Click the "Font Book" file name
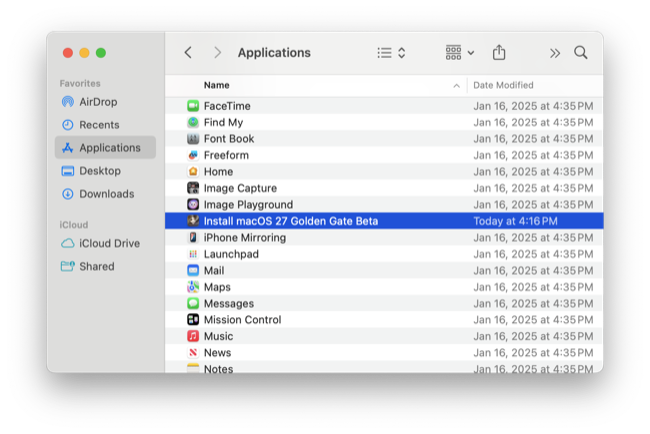Image resolution: width=650 pixels, height=434 pixels. pos(229,139)
